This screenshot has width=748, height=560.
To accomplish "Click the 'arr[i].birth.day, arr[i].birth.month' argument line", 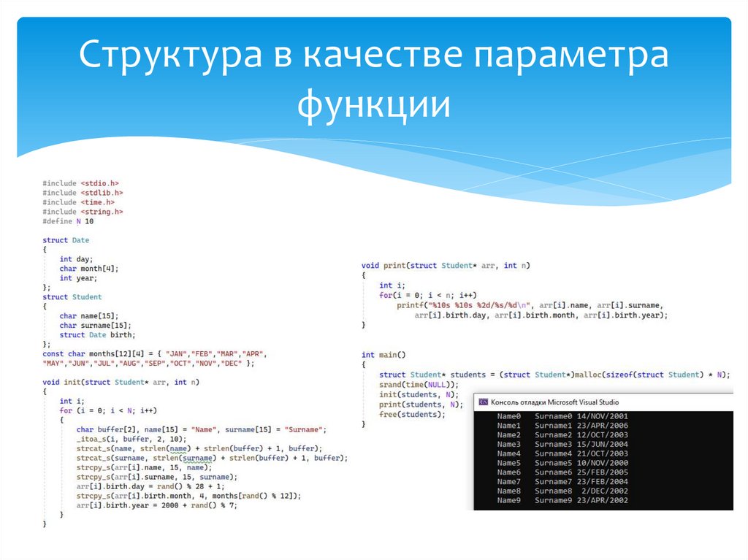I will (x=541, y=315).
